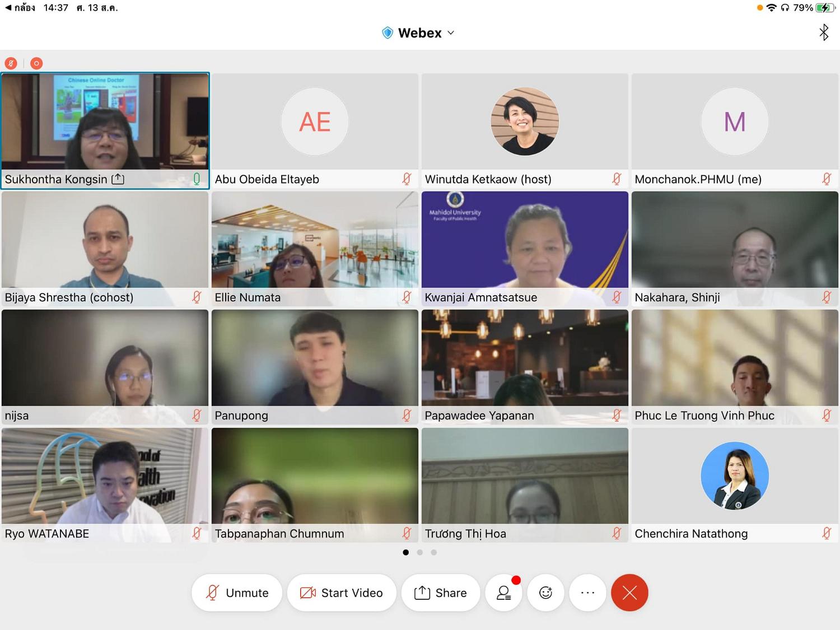
Task: Tap the Bluetooth icon at top right
Action: coord(824,32)
